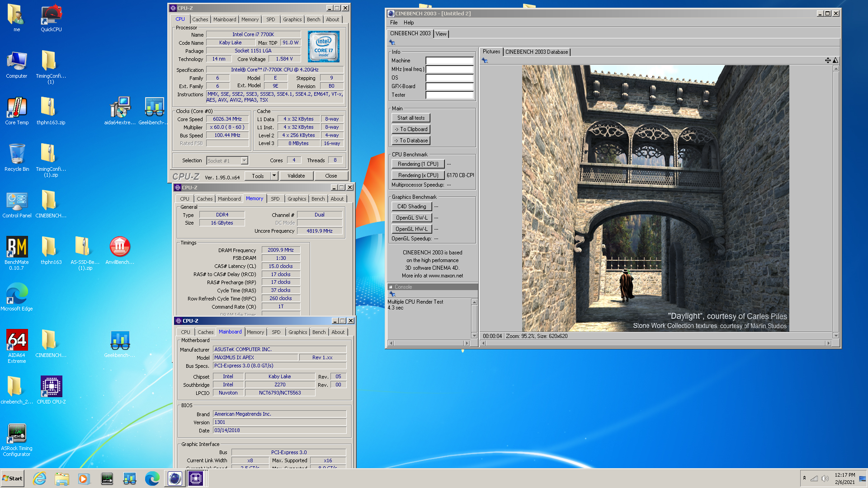This screenshot has height=488, width=868.
Task: Open the AnvilBench desktop icon
Action: [120, 251]
